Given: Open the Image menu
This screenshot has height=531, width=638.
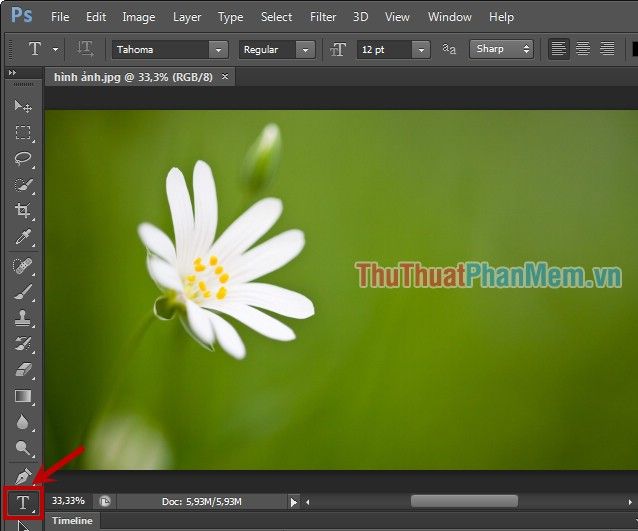Looking at the screenshot, I should (138, 17).
